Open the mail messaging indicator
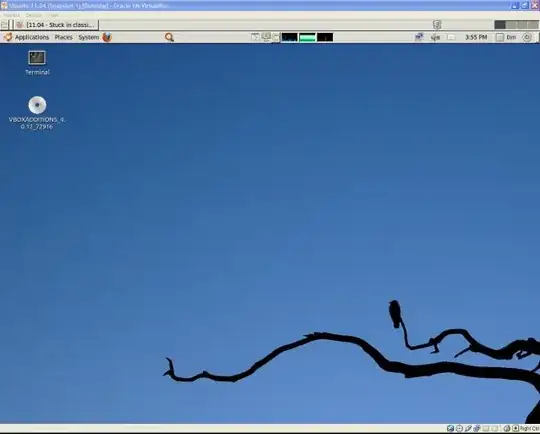The width and height of the screenshot is (540, 434). click(x=451, y=37)
